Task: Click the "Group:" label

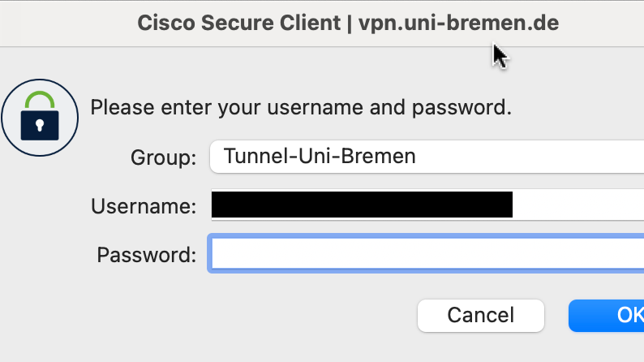Action: [163, 157]
